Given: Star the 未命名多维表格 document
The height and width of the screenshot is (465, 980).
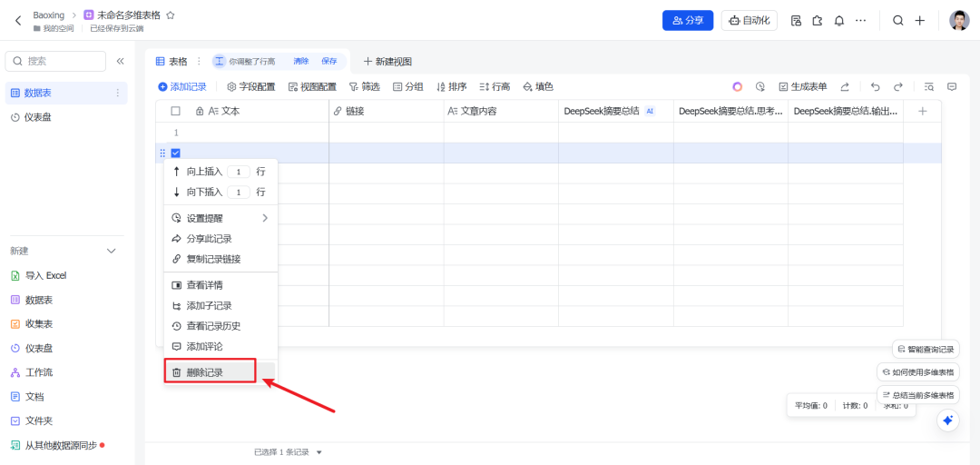Looking at the screenshot, I should 170,15.
